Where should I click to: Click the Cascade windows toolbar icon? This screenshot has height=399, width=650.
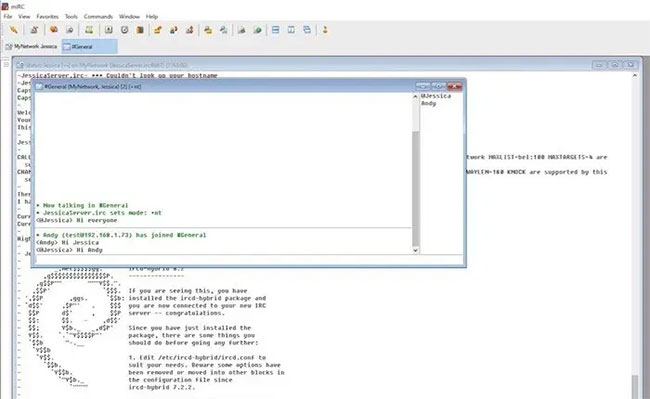(x=307, y=30)
